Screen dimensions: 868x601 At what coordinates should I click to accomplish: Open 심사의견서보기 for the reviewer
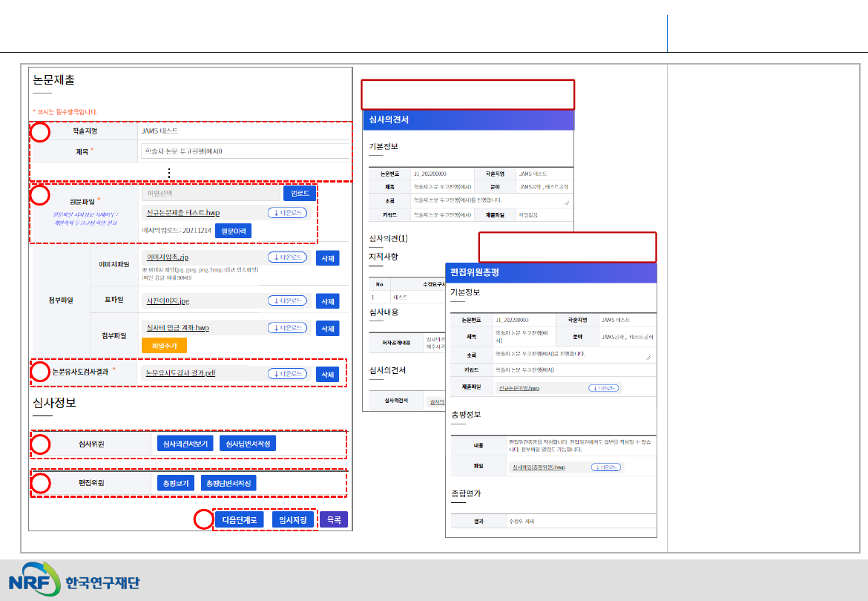pyautogui.click(x=185, y=444)
